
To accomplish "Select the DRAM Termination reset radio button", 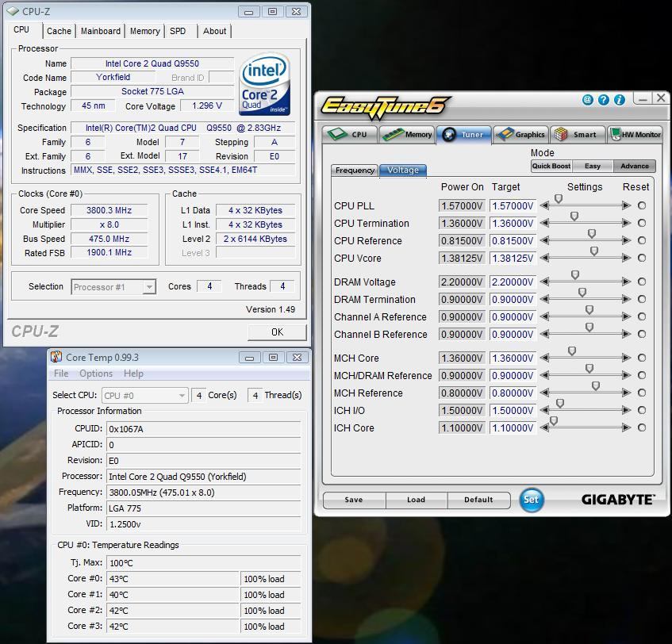I will point(642,299).
